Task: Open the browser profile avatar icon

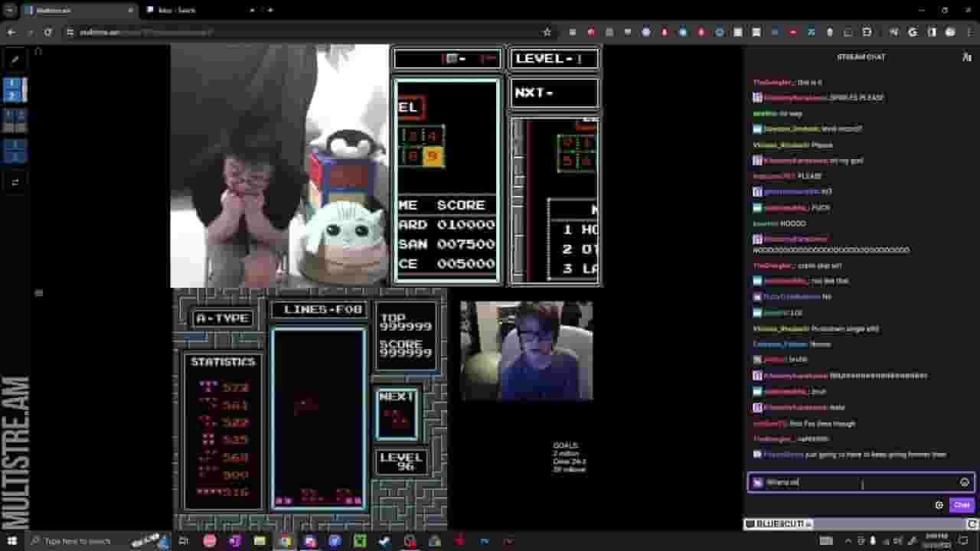Action: pos(951,32)
